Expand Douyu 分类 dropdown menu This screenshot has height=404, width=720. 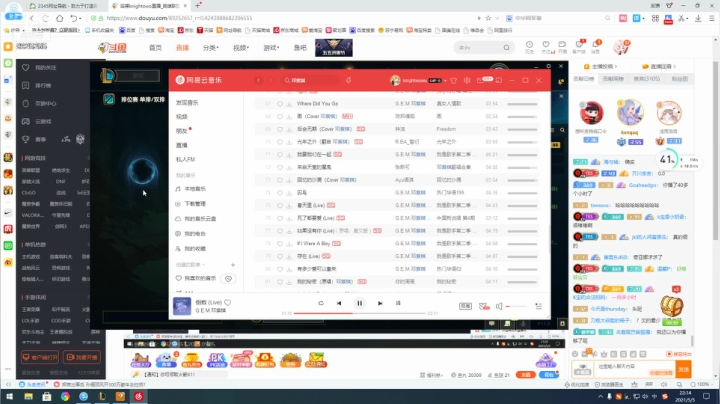click(x=210, y=48)
